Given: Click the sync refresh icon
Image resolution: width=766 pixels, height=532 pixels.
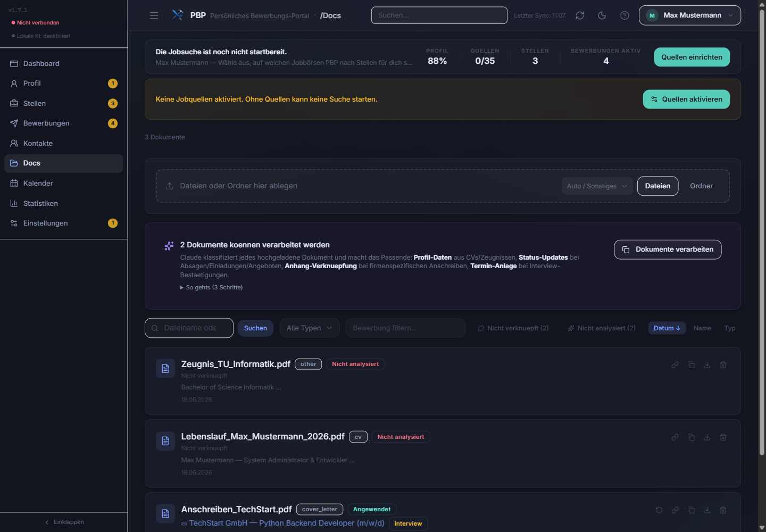Looking at the screenshot, I should click(580, 15).
